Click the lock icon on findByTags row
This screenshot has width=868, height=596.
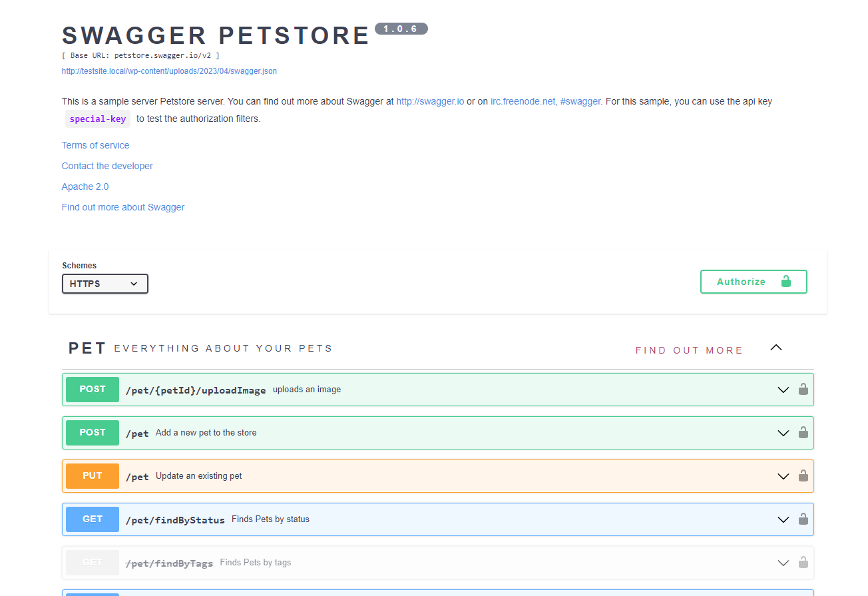tap(803, 563)
